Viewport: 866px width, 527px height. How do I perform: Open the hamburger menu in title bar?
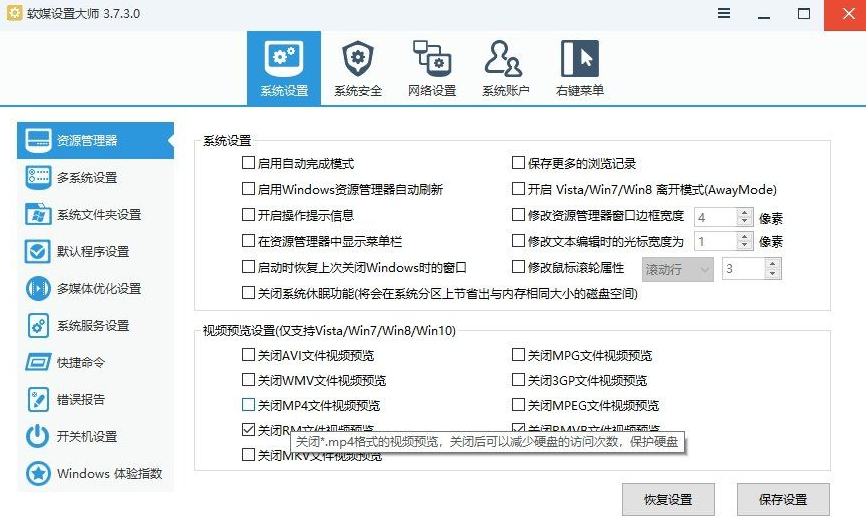[724, 13]
